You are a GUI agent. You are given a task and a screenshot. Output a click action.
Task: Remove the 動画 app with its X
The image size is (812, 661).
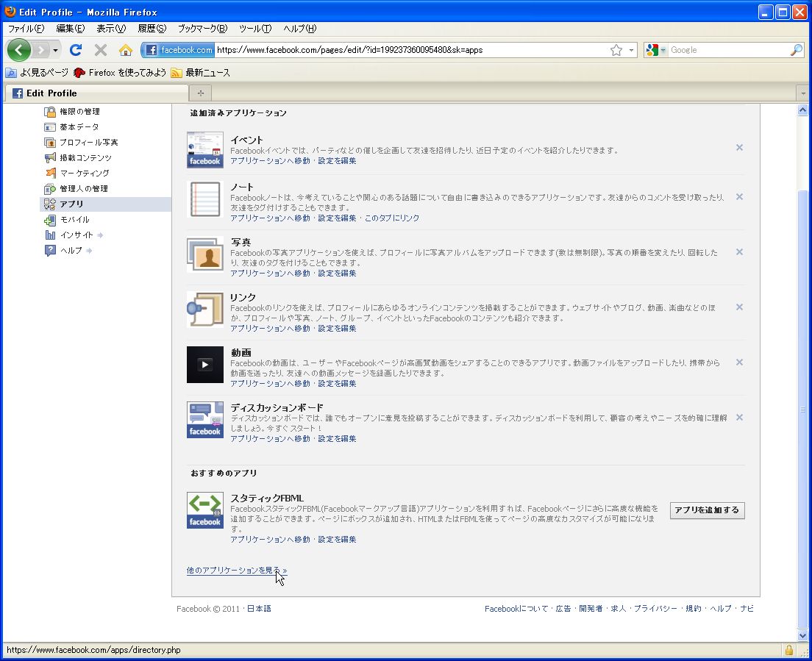click(x=739, y=362)
